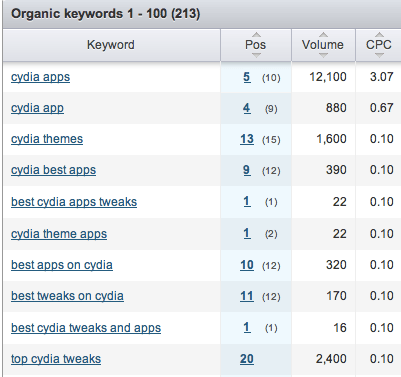This screenshot has height=377, width=401.
Task: Click position 1 link for best cydia apps tweaks
Action: tap(247, 202)
